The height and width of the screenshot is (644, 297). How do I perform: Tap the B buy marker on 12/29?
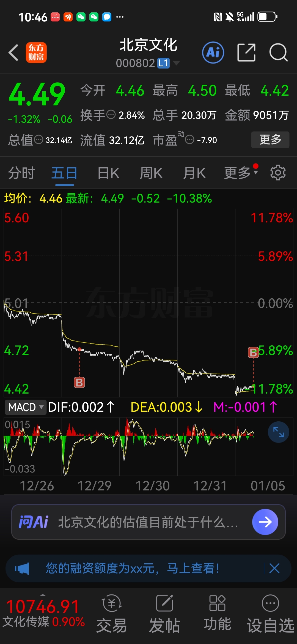[x=79, y=382]
